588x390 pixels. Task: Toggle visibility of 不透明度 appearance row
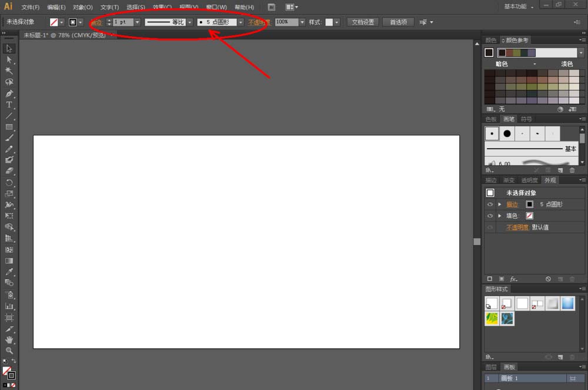tap(490, 227)
